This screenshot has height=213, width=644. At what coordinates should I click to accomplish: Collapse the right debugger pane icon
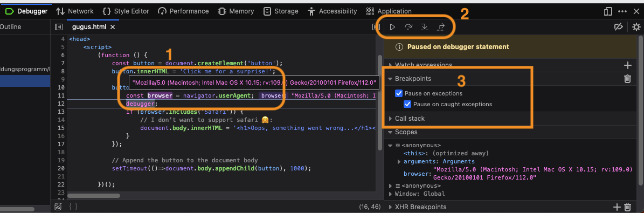point(376,27)
